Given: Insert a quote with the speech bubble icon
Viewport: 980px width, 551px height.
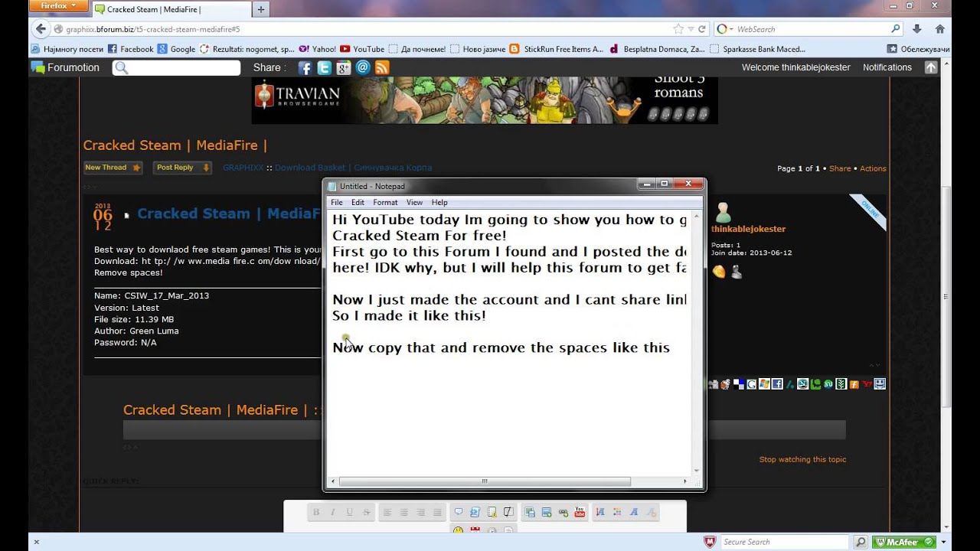Looking at the screenshot, I should [x=459, y=512].
